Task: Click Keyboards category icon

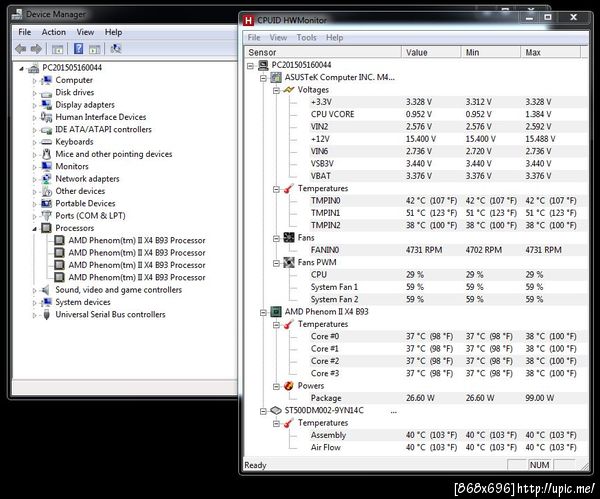Action: point(47,142)
